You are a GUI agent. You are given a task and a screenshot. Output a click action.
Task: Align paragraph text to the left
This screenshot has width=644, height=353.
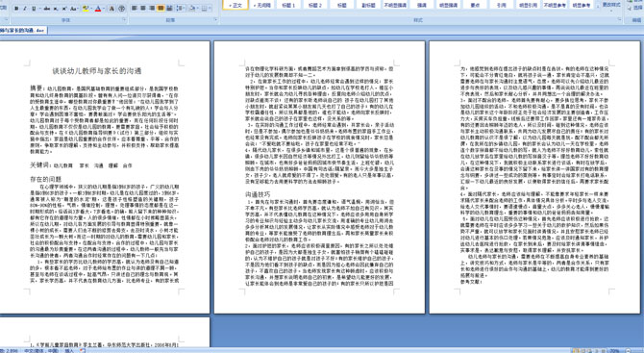click(x=134, y=9)
